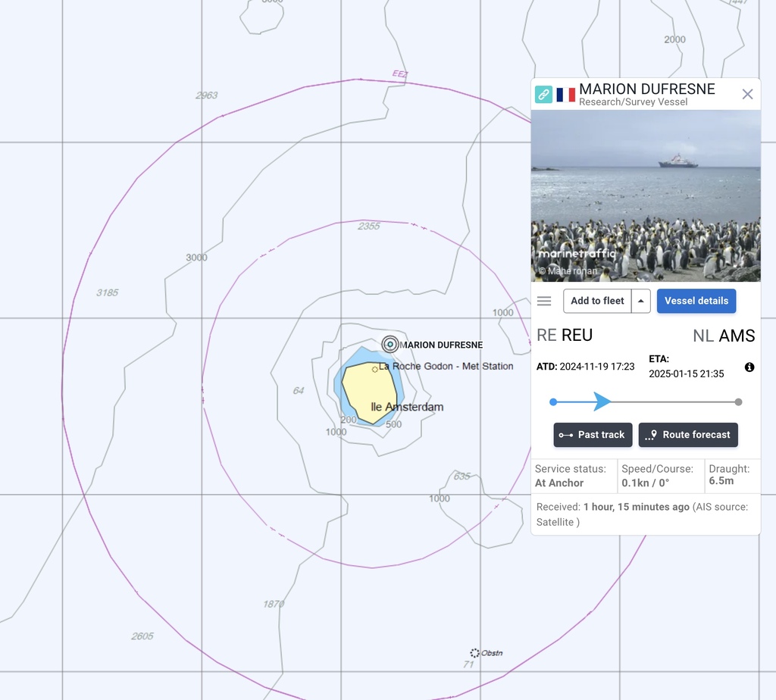
Task: Click the voyage start point dot
Action: (x=553, y=402)
